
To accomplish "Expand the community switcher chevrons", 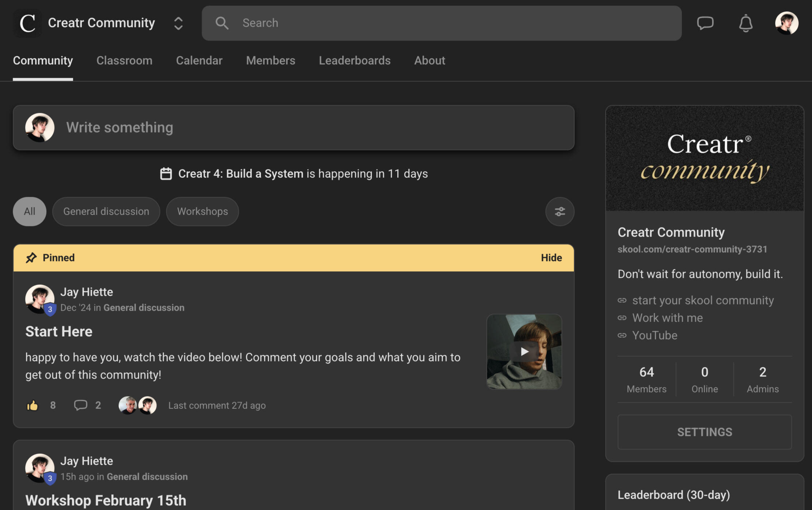I will [x=178, y=23].
